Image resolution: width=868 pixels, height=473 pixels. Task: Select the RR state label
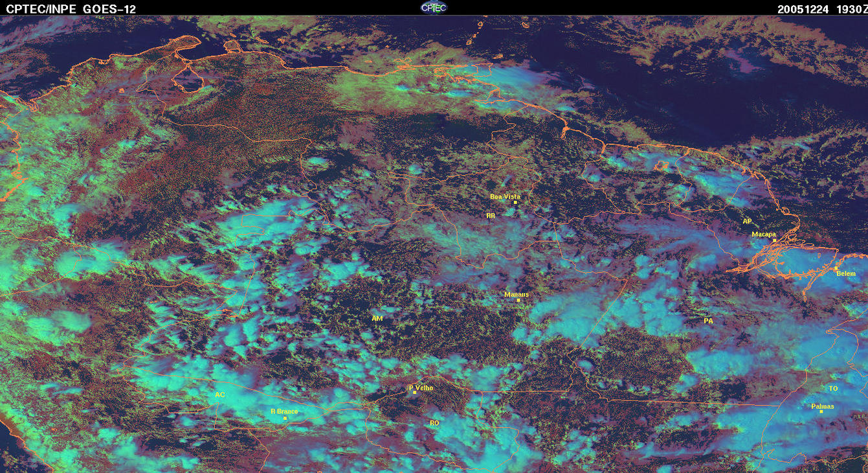490,214
